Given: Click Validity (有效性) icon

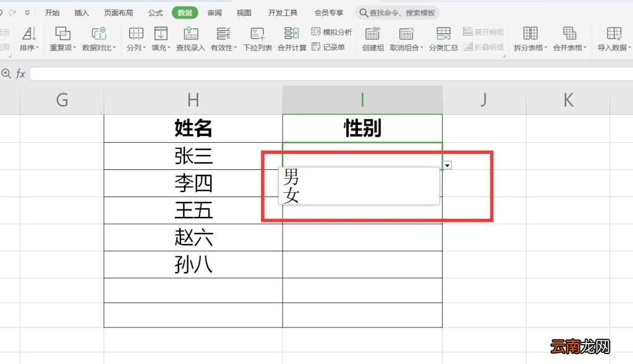Looking at the screenshot, I should pos(223,33).
